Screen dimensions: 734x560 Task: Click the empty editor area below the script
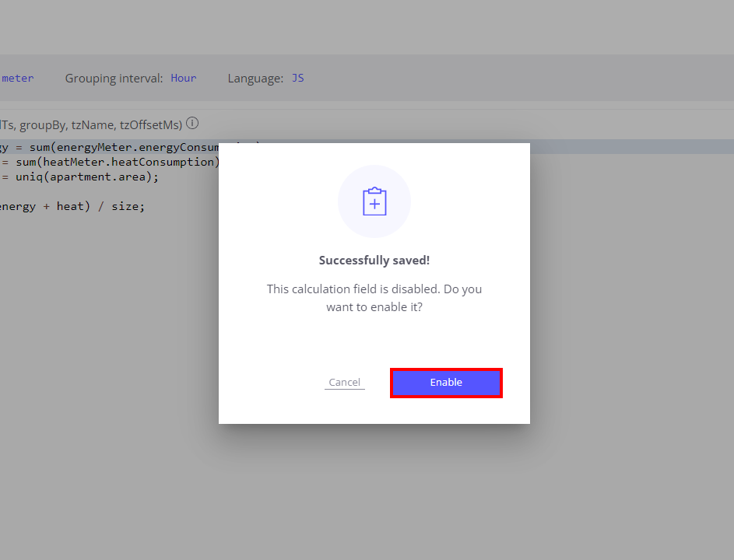click(x=107, y=374)
